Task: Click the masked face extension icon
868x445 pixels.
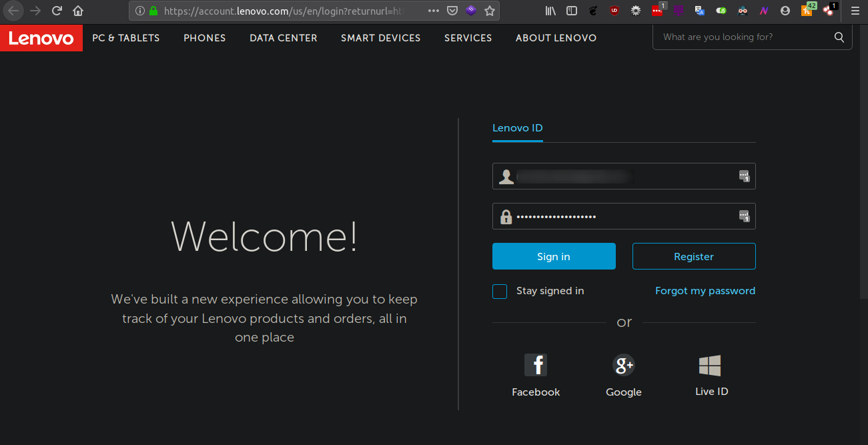Action: (743, 11)
